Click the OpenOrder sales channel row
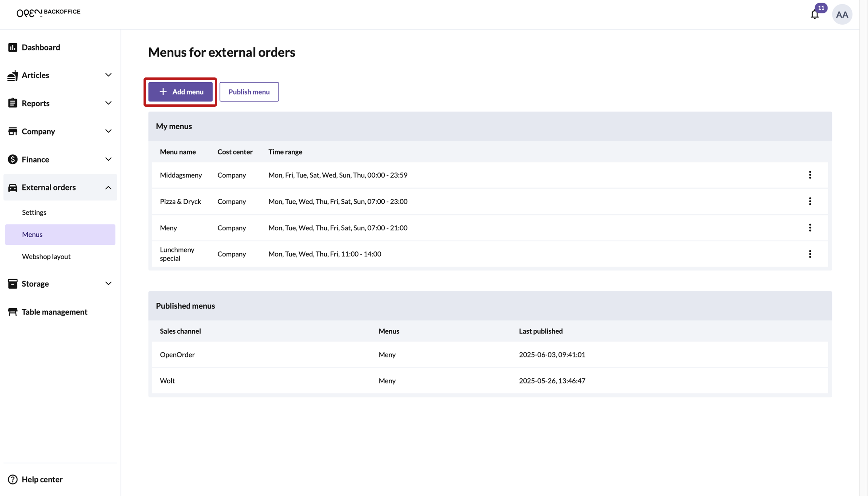 click(490, 355)
